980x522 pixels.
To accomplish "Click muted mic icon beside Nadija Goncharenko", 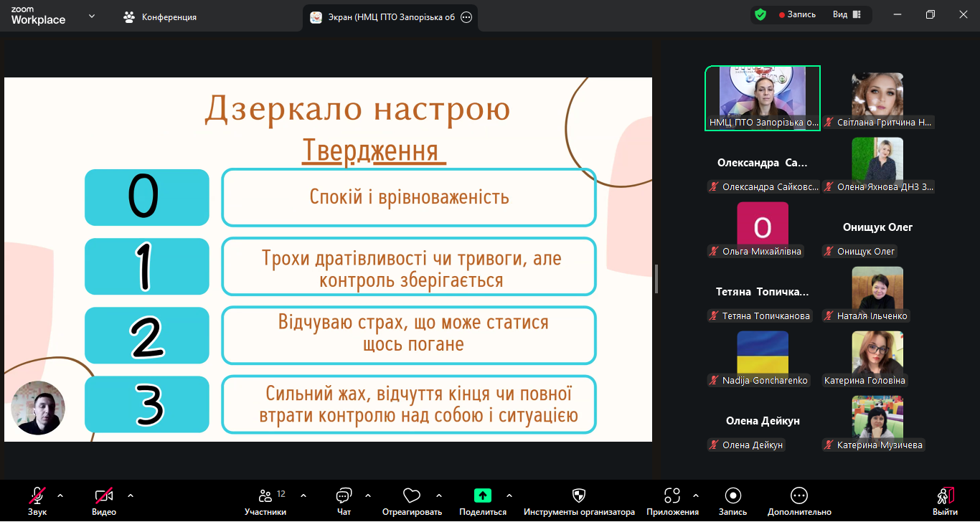I will (x=714, y=381).
